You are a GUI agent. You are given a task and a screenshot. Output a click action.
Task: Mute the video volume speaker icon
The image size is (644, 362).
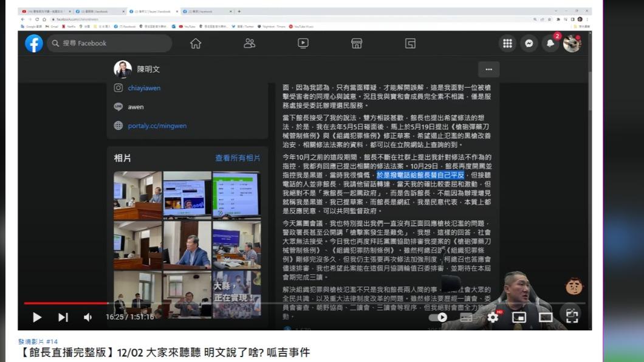[x=88, y=317]
